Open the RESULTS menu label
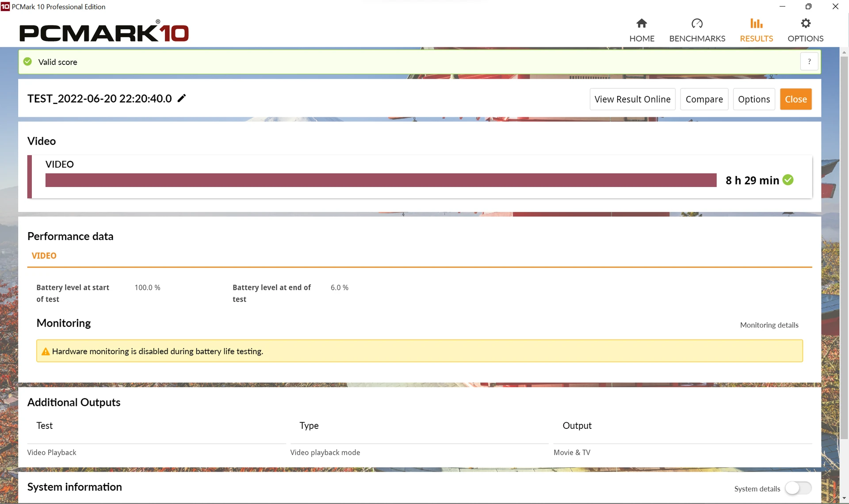This screenshot has width=849, height=504. [756, 38]
